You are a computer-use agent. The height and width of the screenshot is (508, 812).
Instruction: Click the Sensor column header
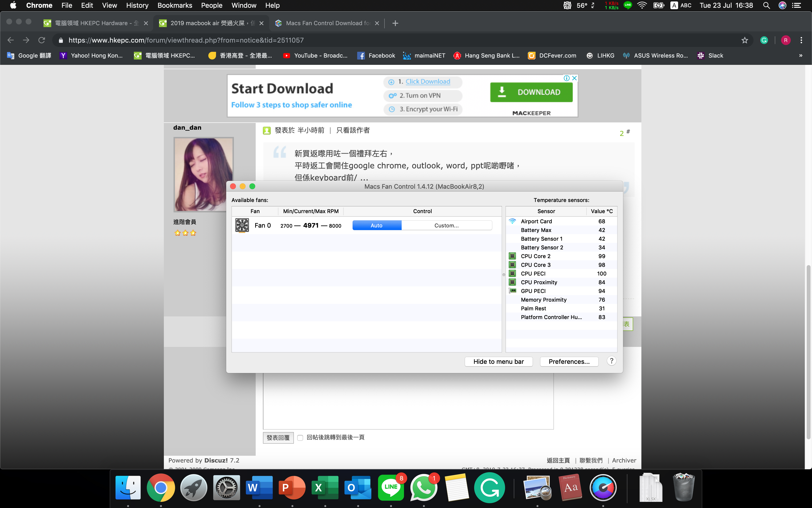[x=546, y=211]
